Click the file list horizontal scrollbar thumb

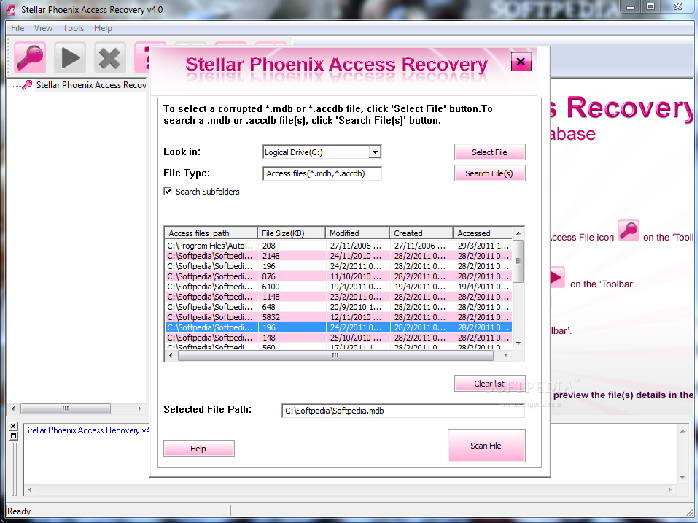[x=336, y=356]
